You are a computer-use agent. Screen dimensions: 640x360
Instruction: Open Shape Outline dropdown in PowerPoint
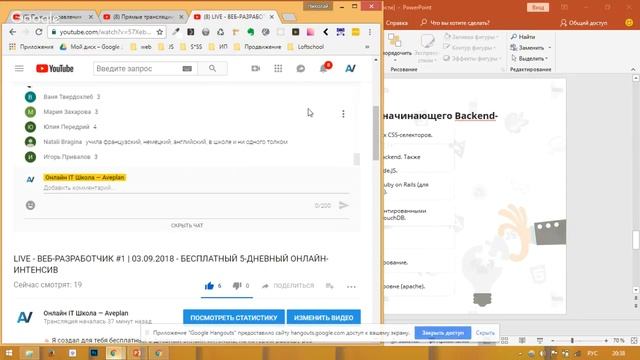[x=470, y=48]
